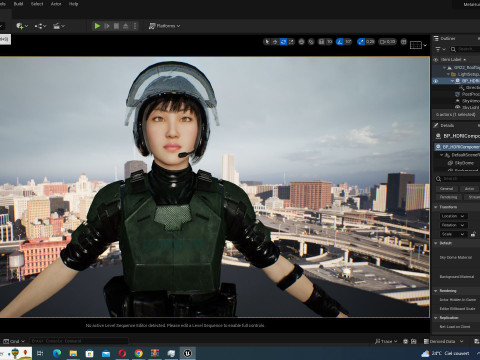
Task: Collapse the Transform section
Action: pos(436,207)
